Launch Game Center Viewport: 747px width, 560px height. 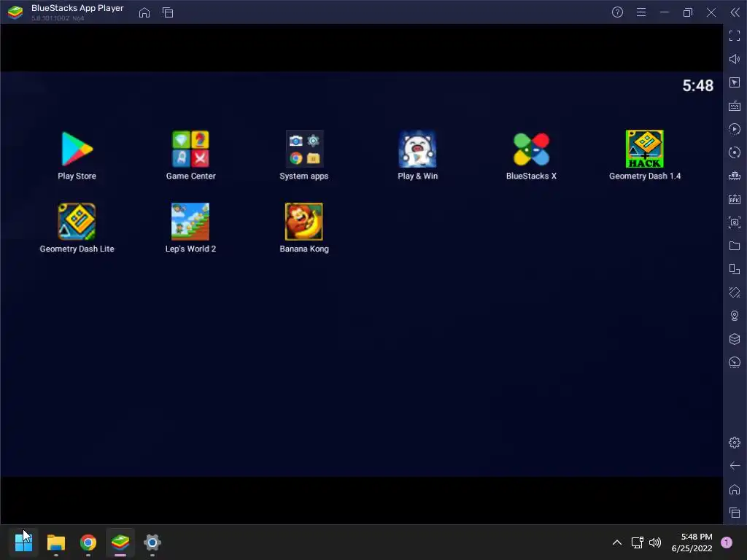pos(190,149)
